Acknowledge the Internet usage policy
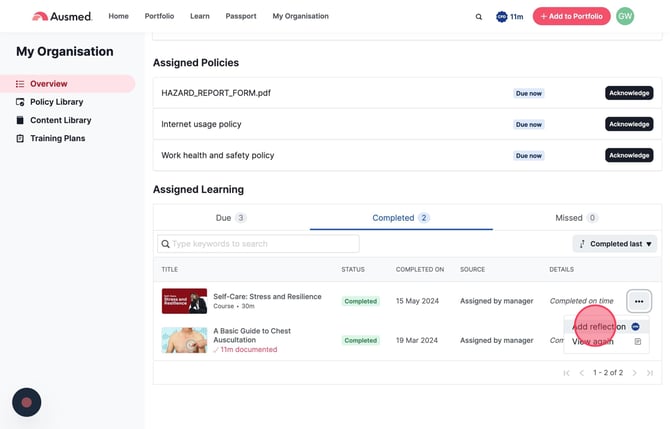 pyautogui.click(x=629, y=124)
